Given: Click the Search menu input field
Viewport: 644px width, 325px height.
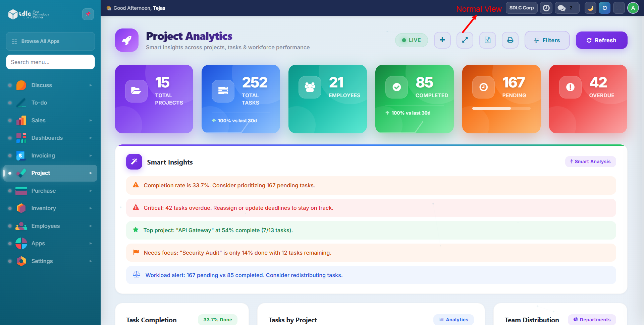Looking at the screenshot, I should point(50,62).
